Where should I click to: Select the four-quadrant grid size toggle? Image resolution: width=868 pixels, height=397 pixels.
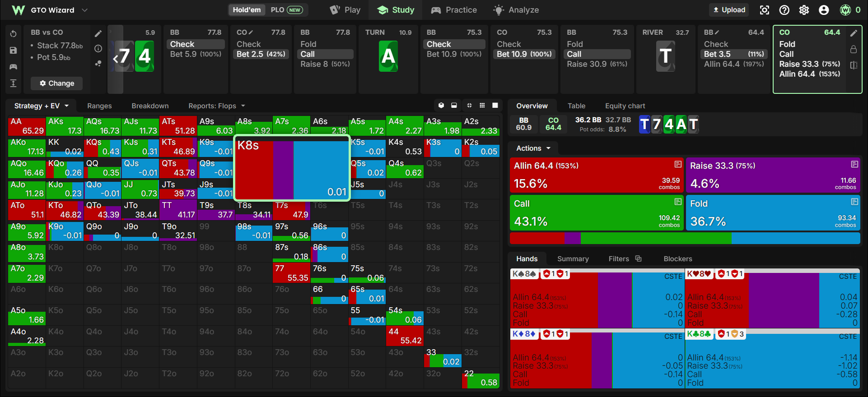(x=469, y=106)
